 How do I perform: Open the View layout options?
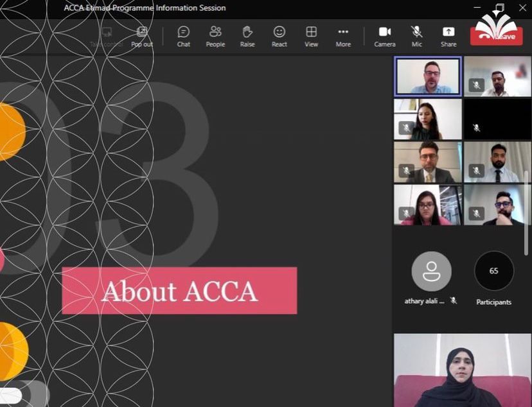point(311,37)
